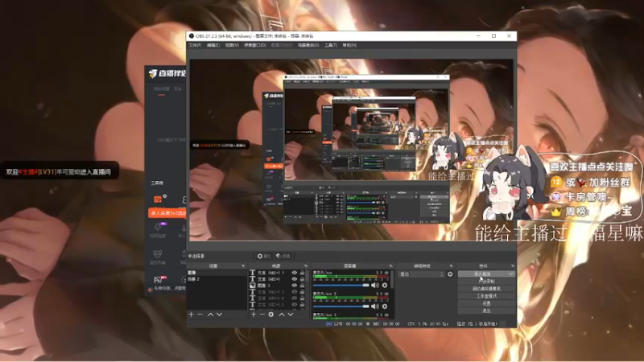
Task: Click the 属性 gear button above the docks
Action: point(264,256)
